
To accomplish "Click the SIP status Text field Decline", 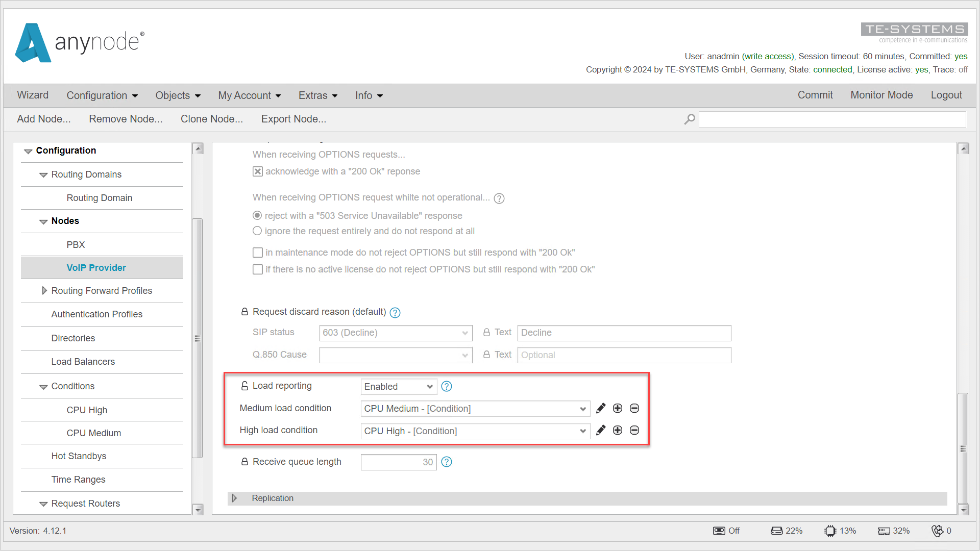I will [624, 333].
